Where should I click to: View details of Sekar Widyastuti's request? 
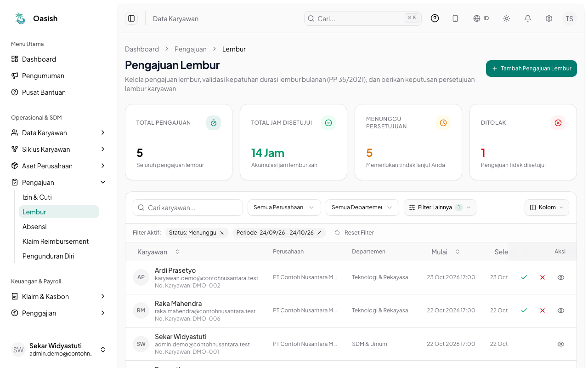coord(561,344)
